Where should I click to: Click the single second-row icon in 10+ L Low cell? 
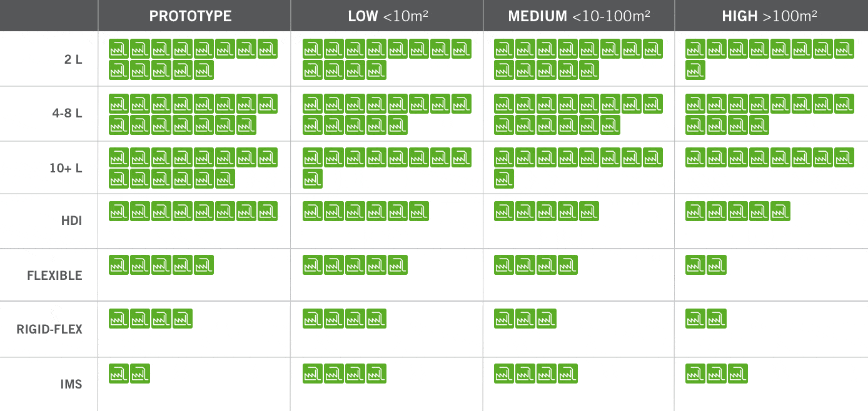coord(313,179)
